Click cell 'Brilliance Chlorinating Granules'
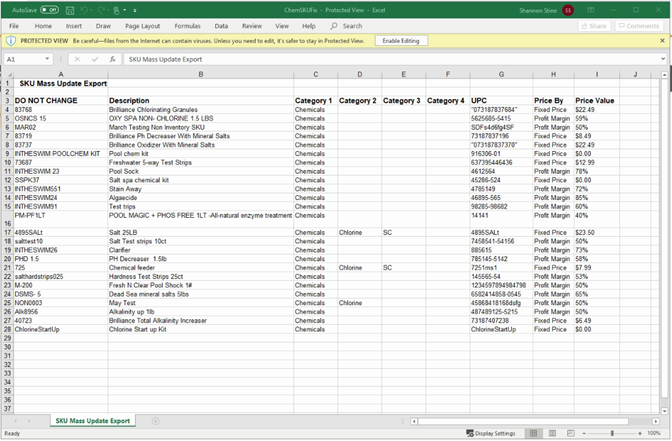This screenshot has height=441, width=672. click(201, 110)
